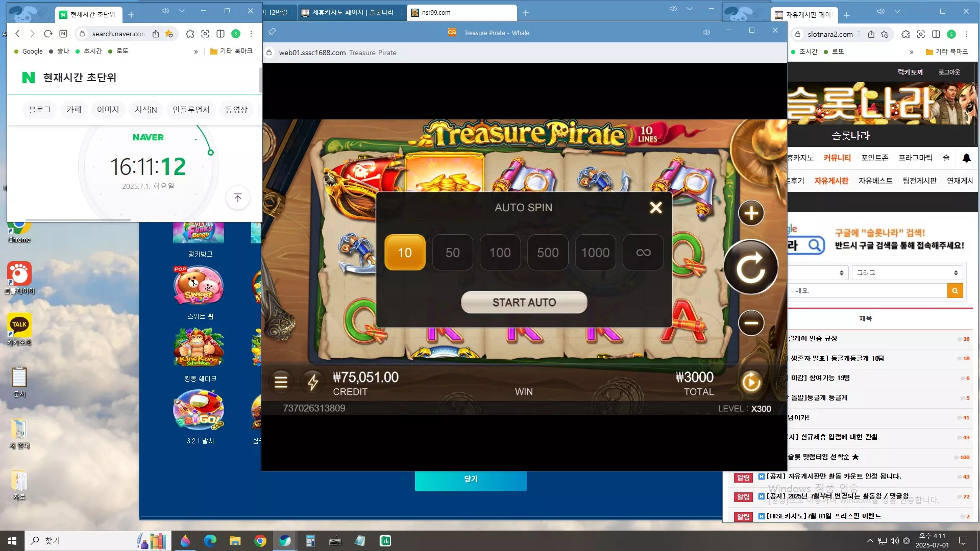Pin the Treasure Pirate window on top
The image size is (980, 551).
272,32
